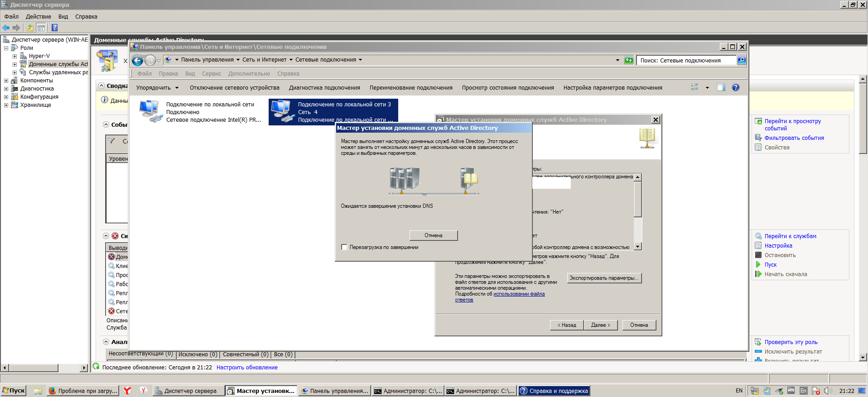Click the Show Desktop button
The width and height of the screenshot is (868, 397).
863,391
